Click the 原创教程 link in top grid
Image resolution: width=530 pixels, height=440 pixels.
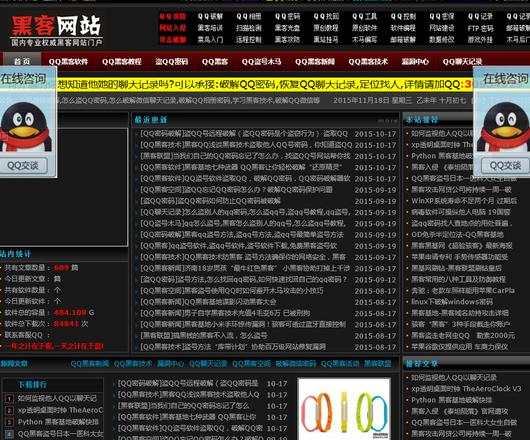(326, 28)
